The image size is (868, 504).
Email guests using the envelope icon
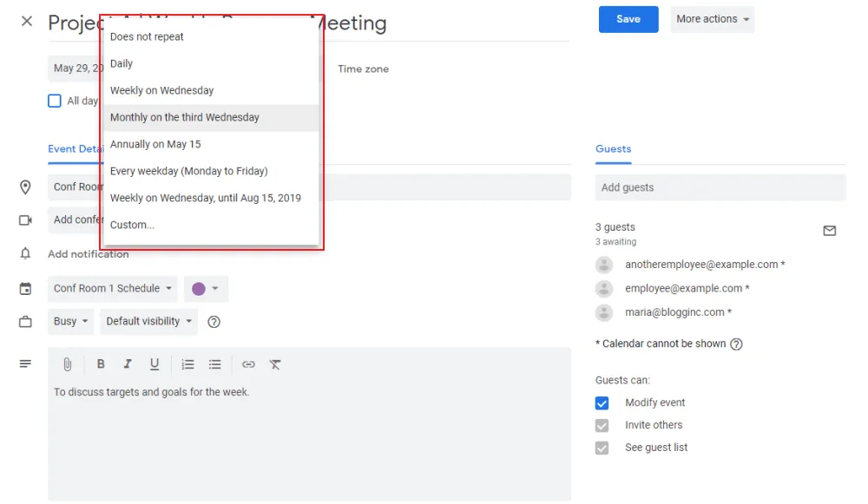coord(829,231)
